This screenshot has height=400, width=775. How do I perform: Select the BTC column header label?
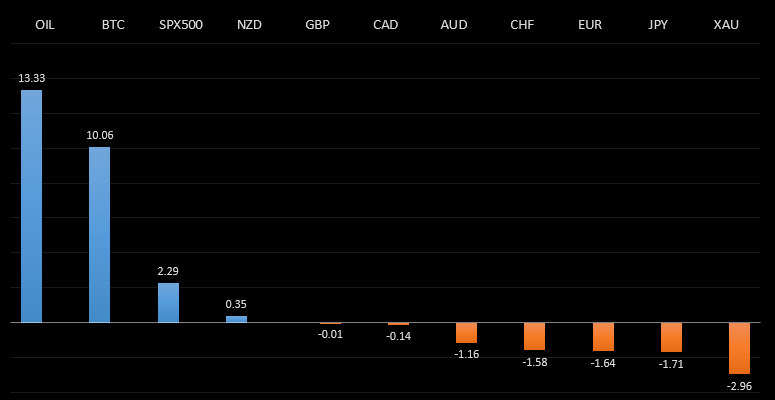coord(113,24)
